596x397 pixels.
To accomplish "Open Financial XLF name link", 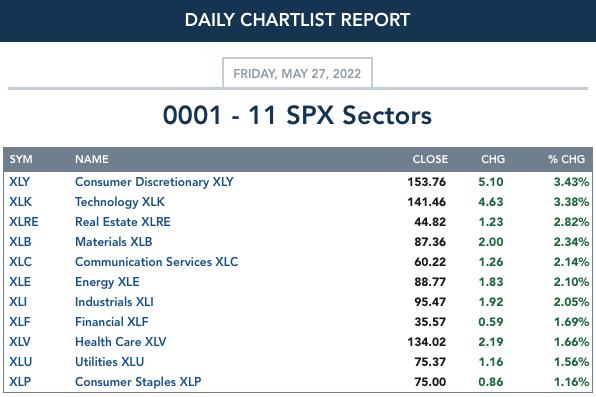I will (x=112, y=322).
